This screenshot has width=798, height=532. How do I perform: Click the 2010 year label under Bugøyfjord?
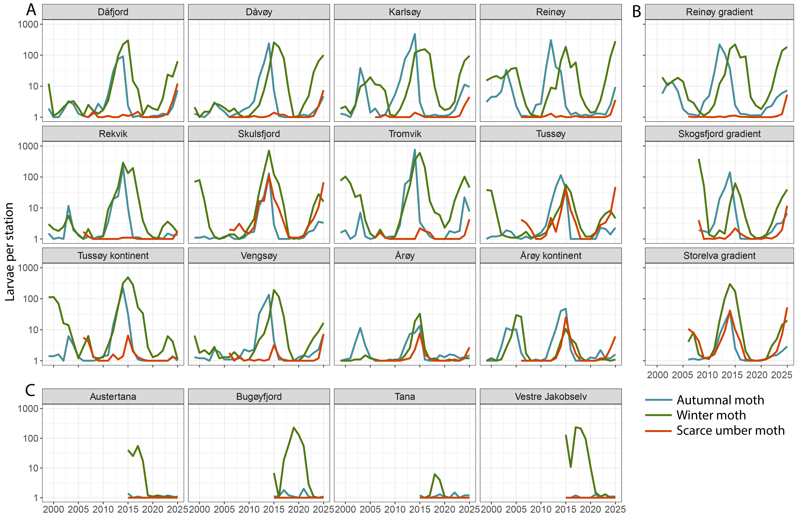tap(249, 509)
